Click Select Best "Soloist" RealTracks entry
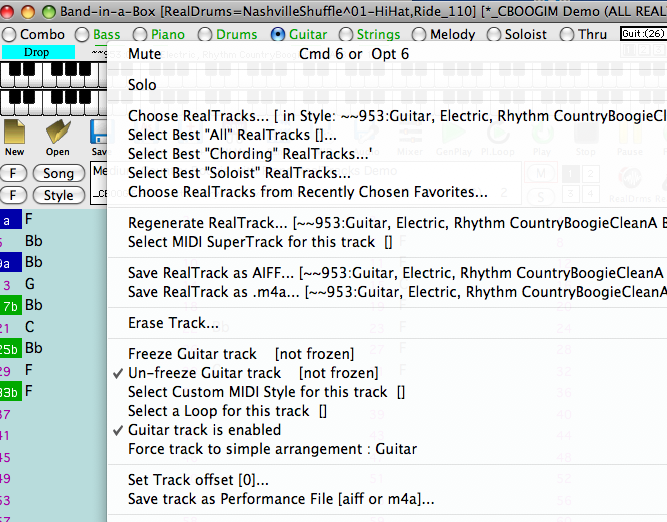 point(387,173)
